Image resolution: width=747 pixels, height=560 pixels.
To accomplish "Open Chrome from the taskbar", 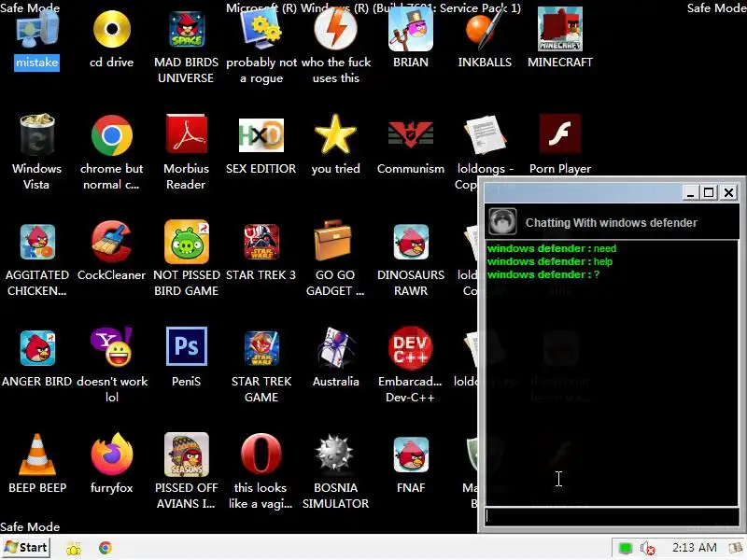I will 106,548.
